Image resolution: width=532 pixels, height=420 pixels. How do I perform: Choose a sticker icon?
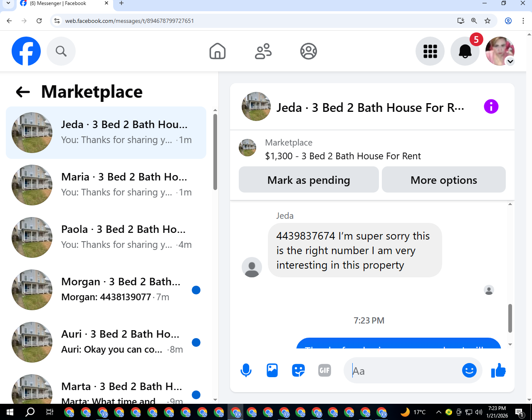298,370
